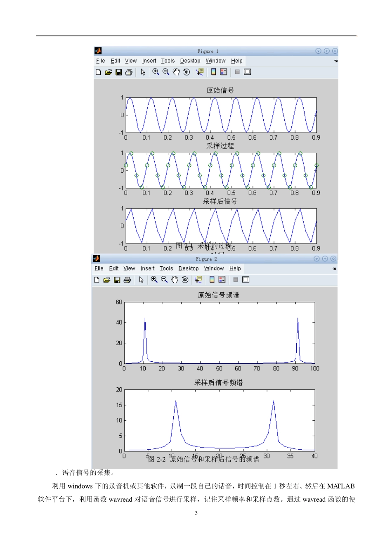Expand toolbar dock arrow in Figure 2 menu bar
392x555 pixels.
pyautogui.click(x=334, y=268)
